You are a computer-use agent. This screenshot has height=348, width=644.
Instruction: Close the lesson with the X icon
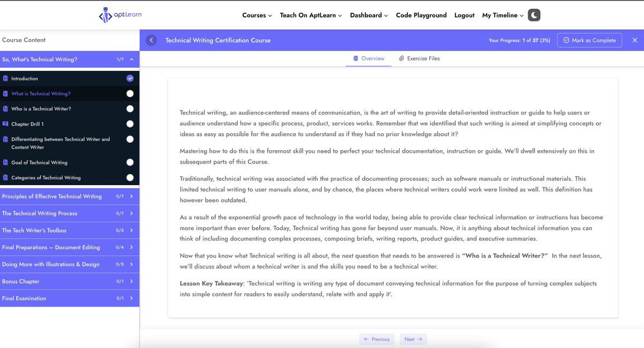[x=635, y=40]
